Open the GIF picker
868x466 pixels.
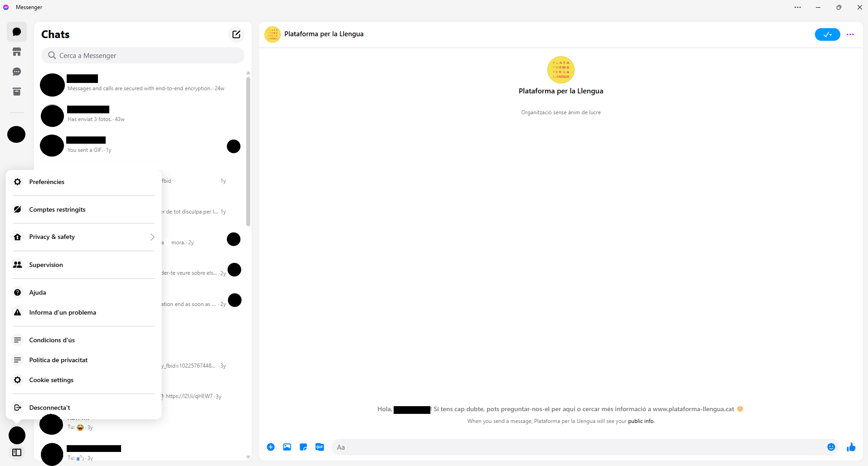[x=320, y=447]
